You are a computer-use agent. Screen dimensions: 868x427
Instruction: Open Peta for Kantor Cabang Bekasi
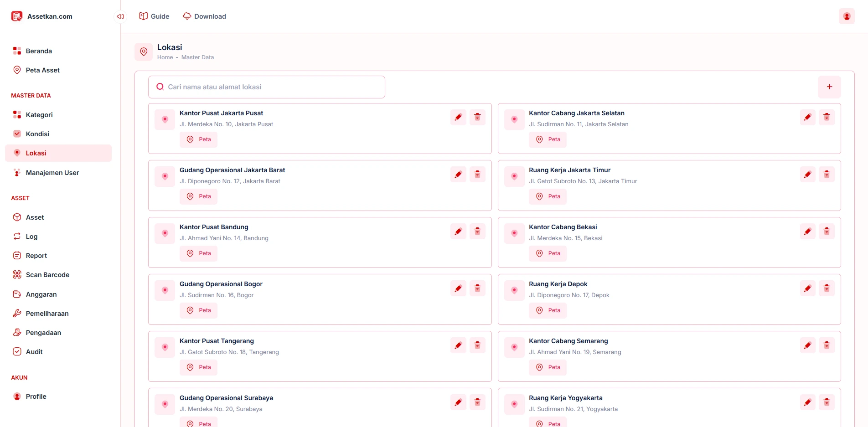point(548,253)
